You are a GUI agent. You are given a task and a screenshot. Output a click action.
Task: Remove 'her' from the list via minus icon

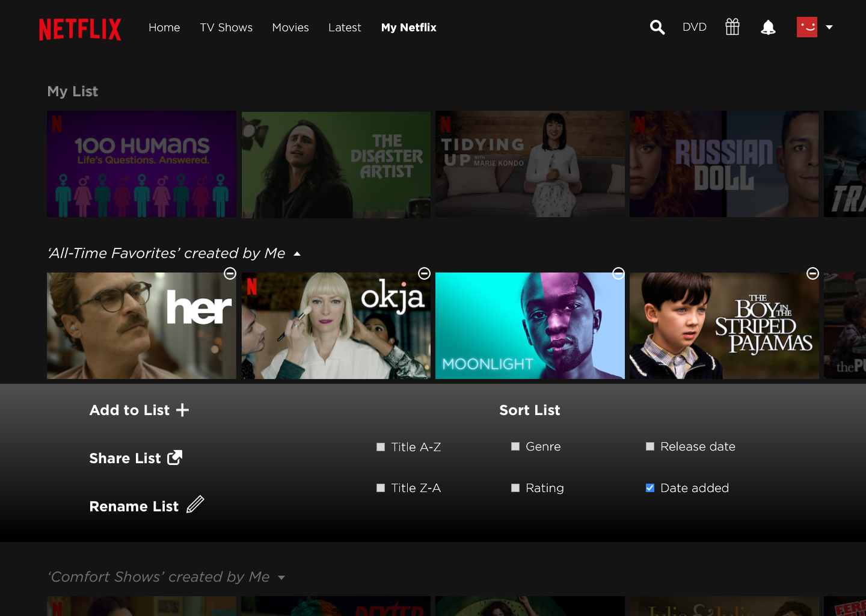(x=230, y=273)
